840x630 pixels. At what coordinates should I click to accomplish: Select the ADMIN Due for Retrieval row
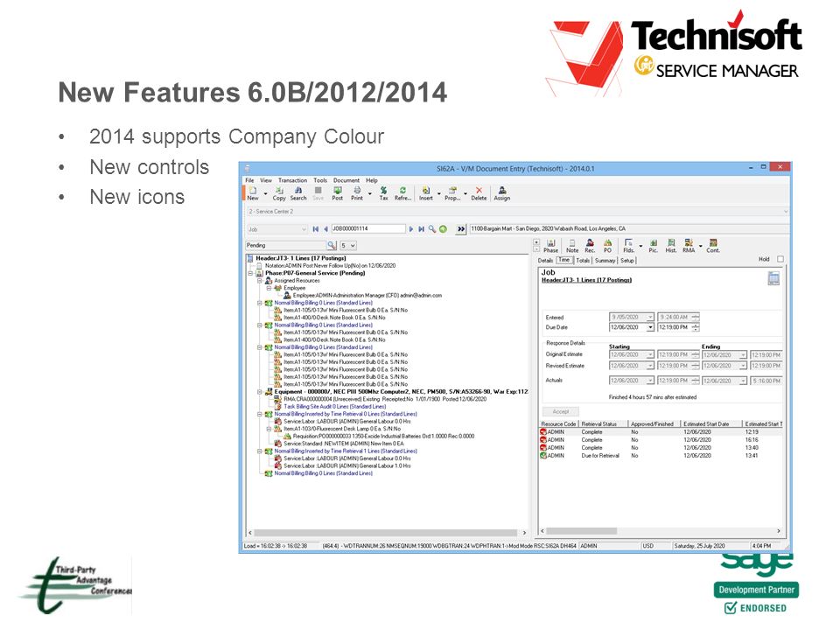pyautogui.click(x=661, y=456)
